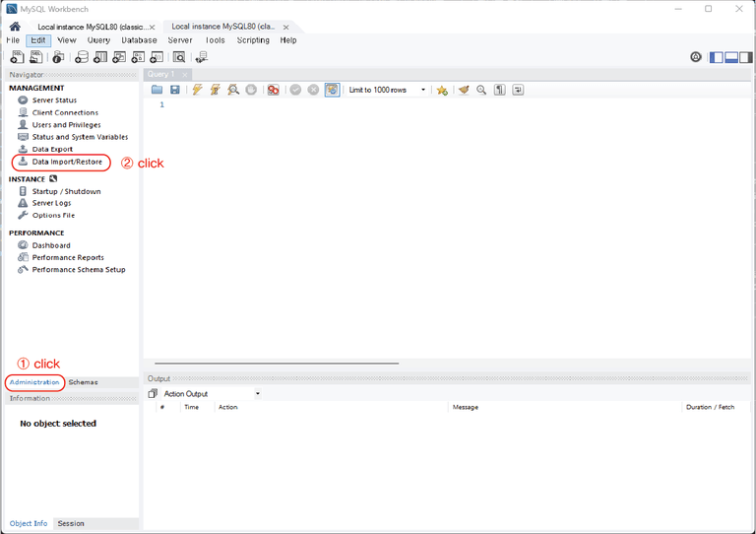The width and height of the screenshot is (756, 534).
Task: Open the Tools menu
Action: (x=215, y=40)
